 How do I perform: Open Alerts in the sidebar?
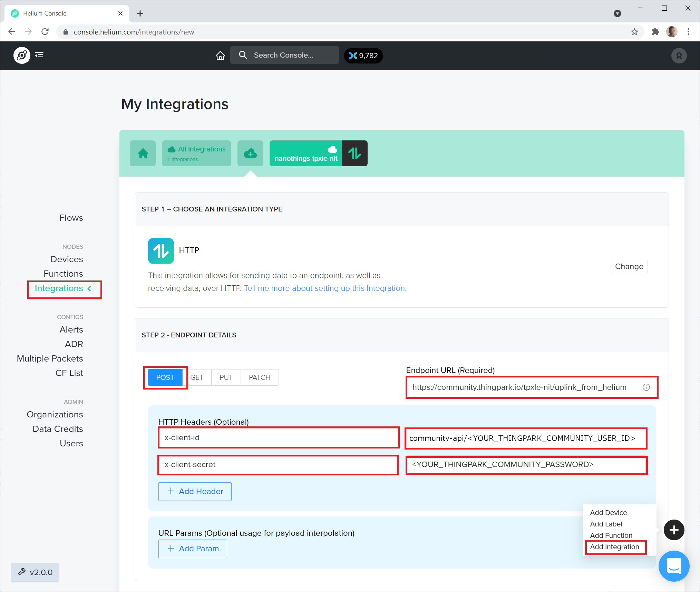[71, 330]
